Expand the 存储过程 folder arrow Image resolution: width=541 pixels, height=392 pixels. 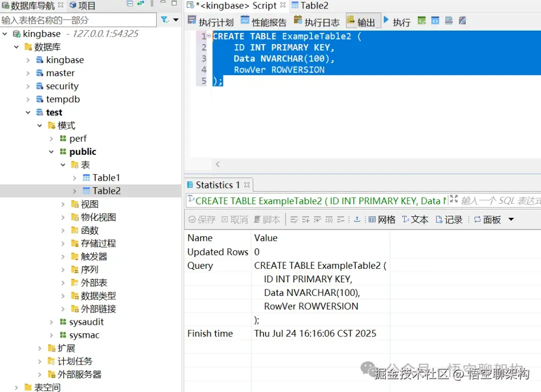[x=63, y=243]
